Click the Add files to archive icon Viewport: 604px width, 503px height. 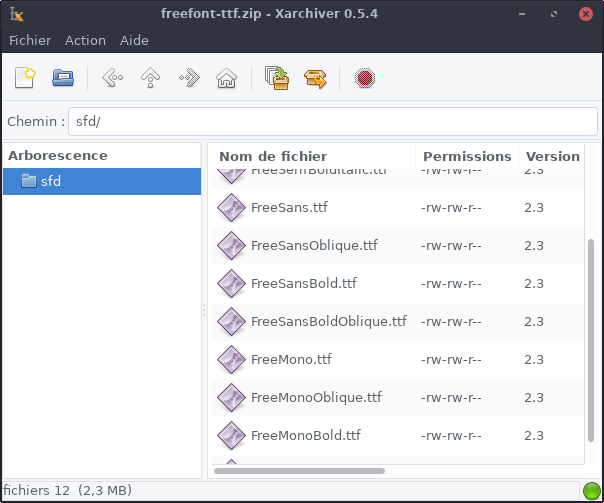tap(277, 78)
